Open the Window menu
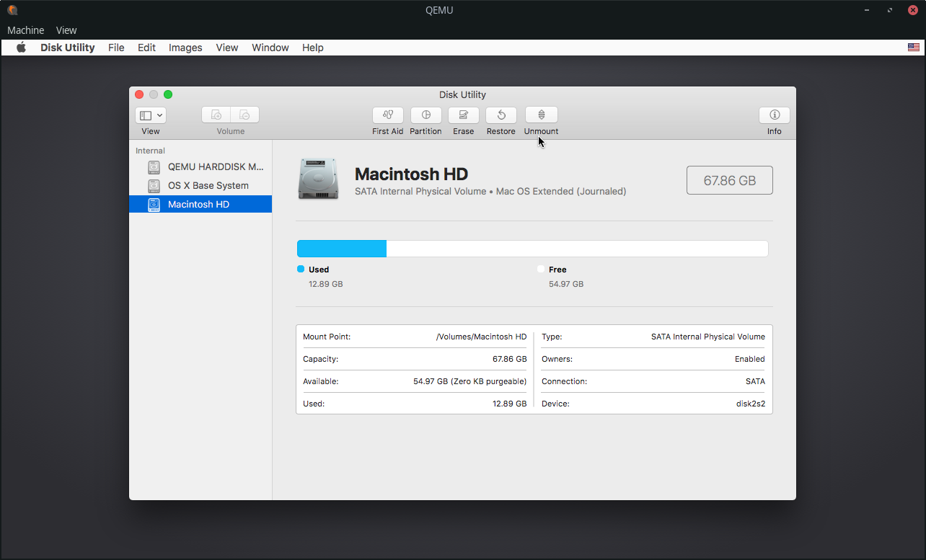 [x=270, y=48]
